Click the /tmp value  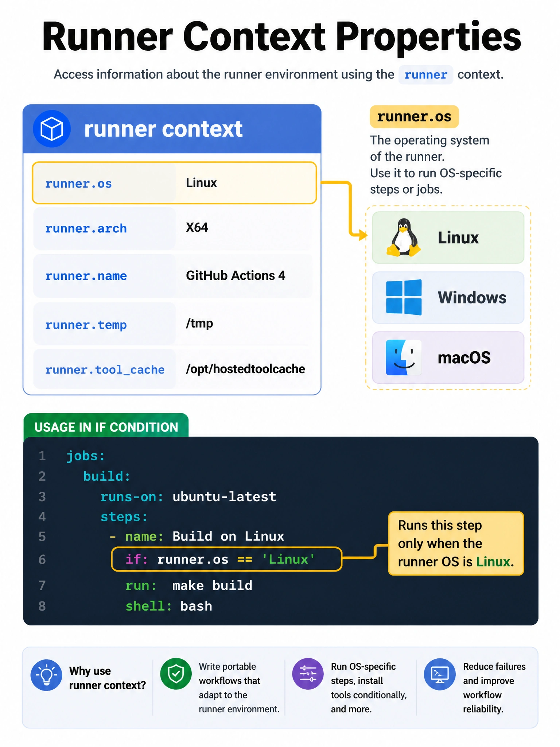pyautogui.click(x=199, y=324)
